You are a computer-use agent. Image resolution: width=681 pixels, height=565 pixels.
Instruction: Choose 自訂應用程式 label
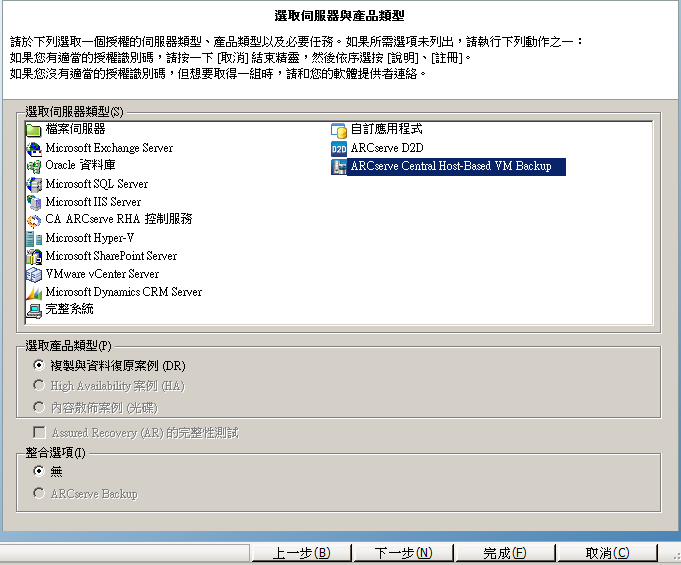click(387, 129)
